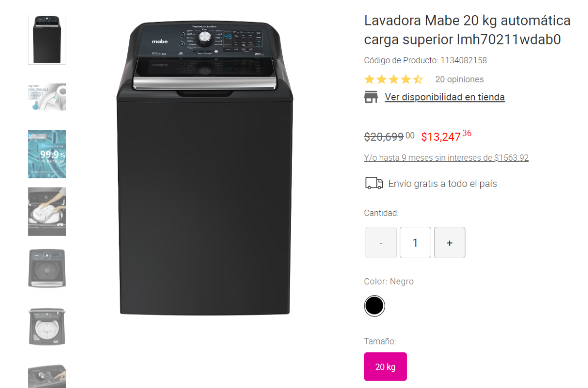Open Ver disponibilidad en tienda link
This screenshot has width=588, height=388.
[444, 97]
